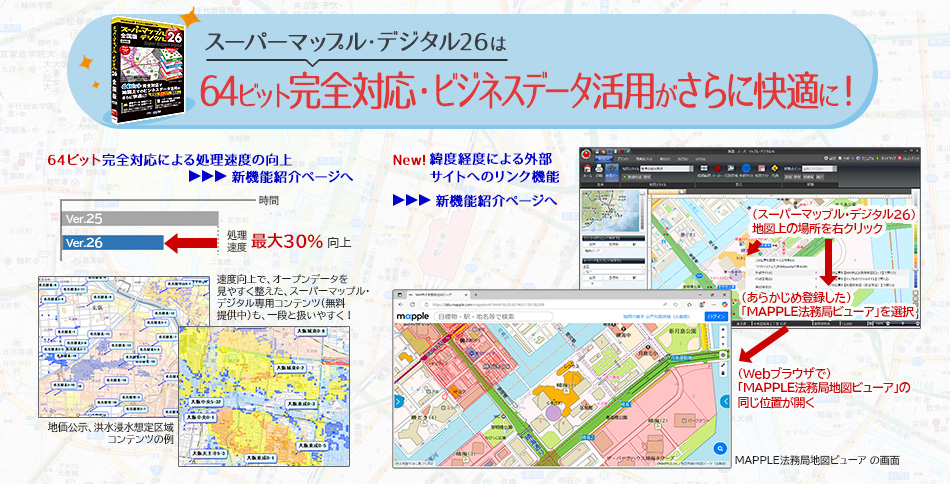Click the current location button on mapple map
The image size is (950, 484).
(723, 355)
